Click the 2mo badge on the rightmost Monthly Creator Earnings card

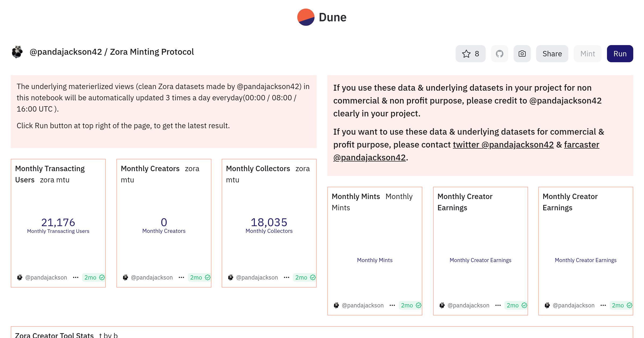pyautogui.click(x=621, y=305)
